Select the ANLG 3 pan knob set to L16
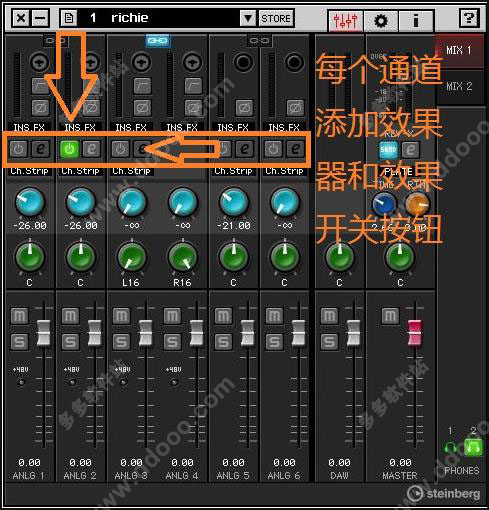 coord(132,257)
